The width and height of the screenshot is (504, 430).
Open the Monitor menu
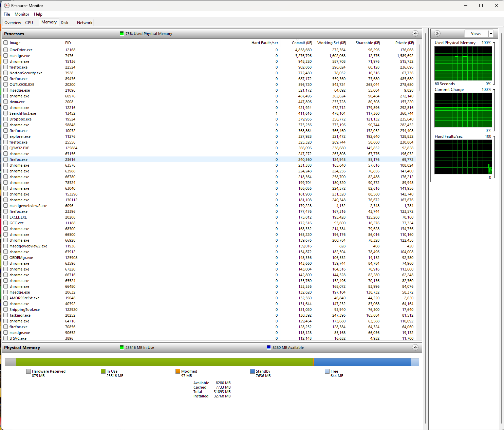click(x=22, y=14)
